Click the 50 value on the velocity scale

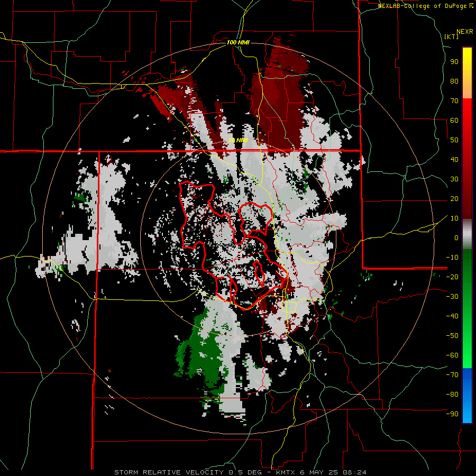[x=454, y=140]
